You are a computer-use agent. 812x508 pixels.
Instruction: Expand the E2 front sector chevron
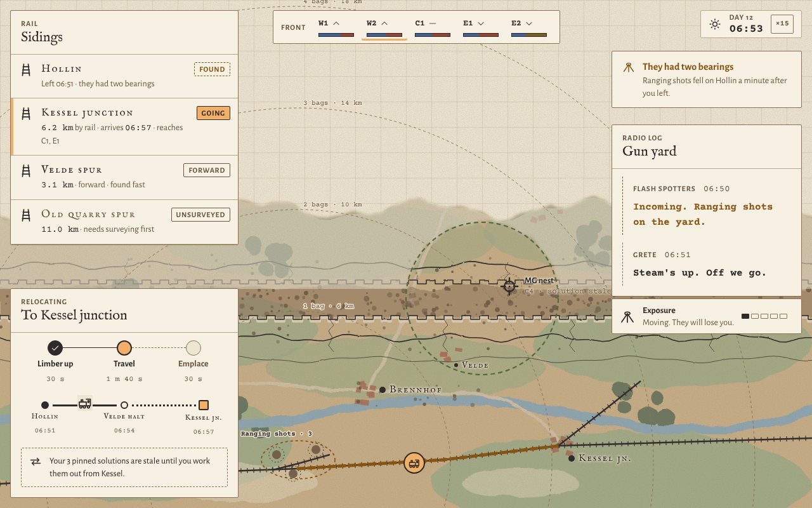pyautogui.click(x=529, y=23)
